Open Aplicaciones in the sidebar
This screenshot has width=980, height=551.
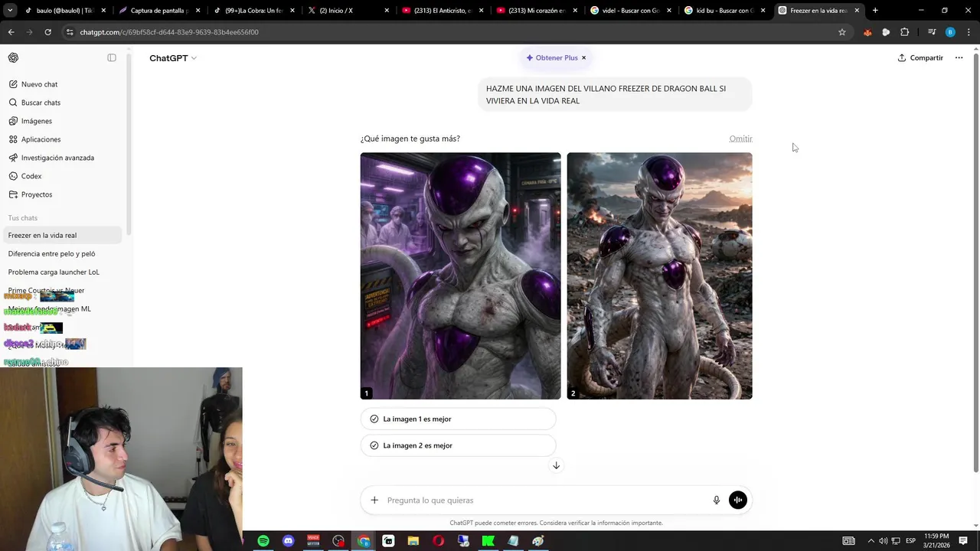(63, 139)
